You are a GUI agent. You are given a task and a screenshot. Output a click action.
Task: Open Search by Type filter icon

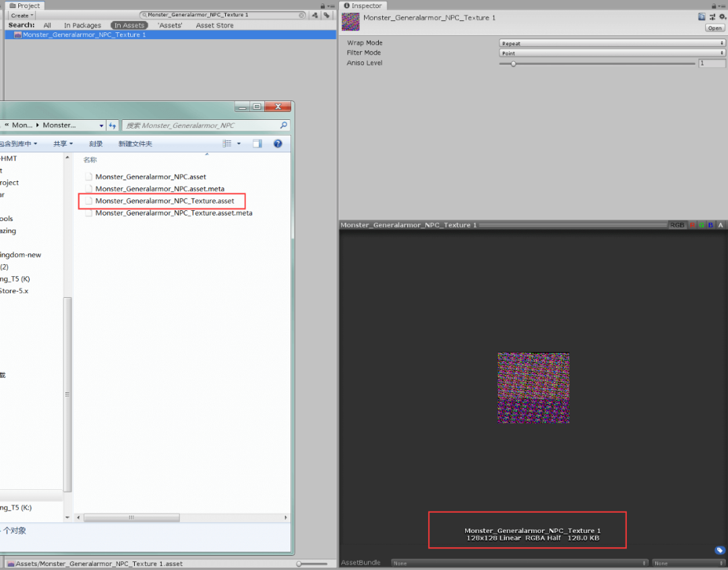tap(315, 15)
